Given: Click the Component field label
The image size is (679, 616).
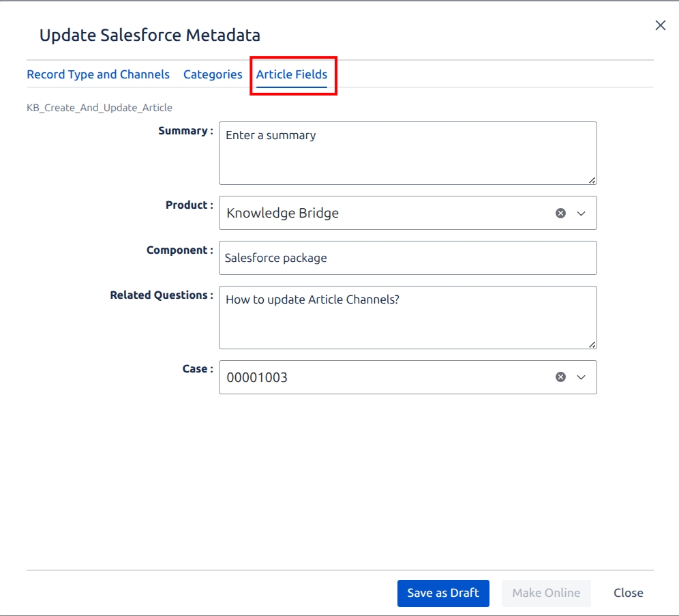Looking at the screenshot, I should pyautogui.click(x=180, y=250).
